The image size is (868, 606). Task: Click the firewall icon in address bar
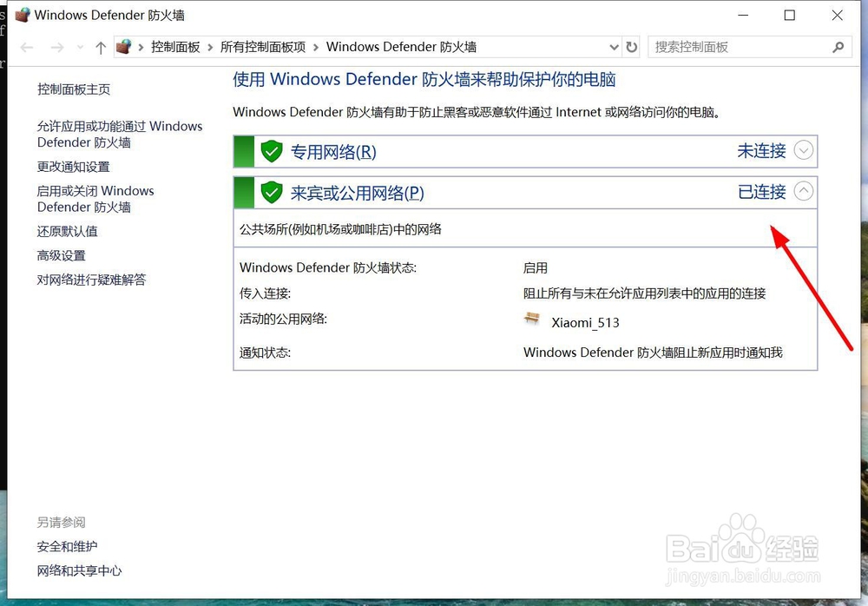pos(124,47)
